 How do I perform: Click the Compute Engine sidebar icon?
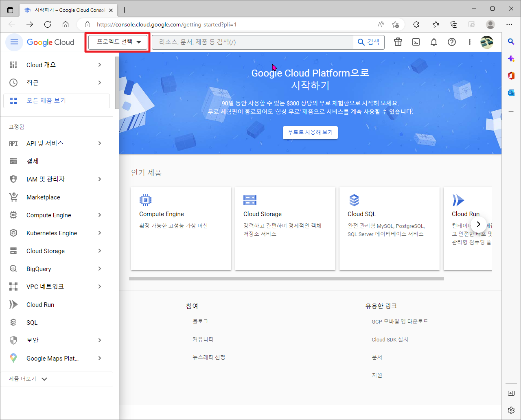pyautogui.click(x=13, y=215)
